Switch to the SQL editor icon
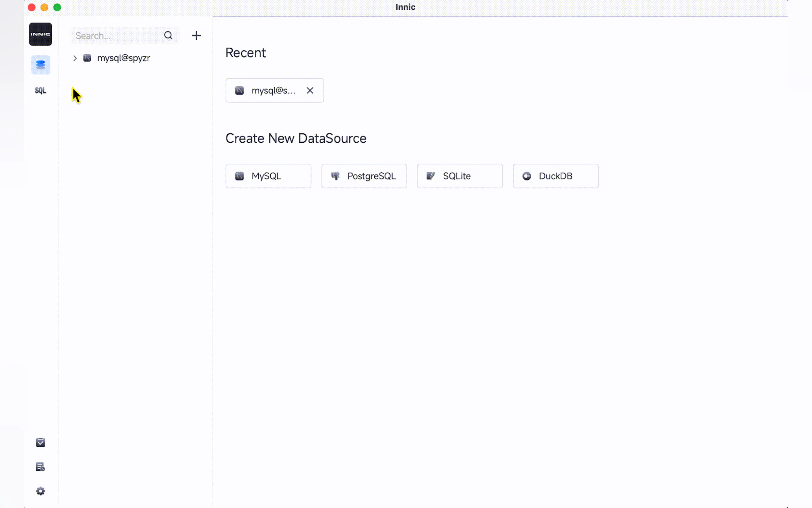Viewport: 812px width, 508px height. 40,91
